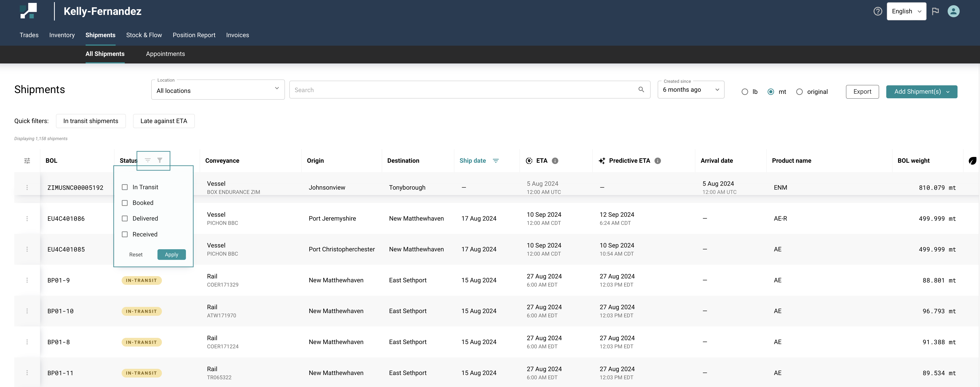The width and height of the screenshot is (980, 387).
Task: Open the Position Report menu
Action: [194, 35]
